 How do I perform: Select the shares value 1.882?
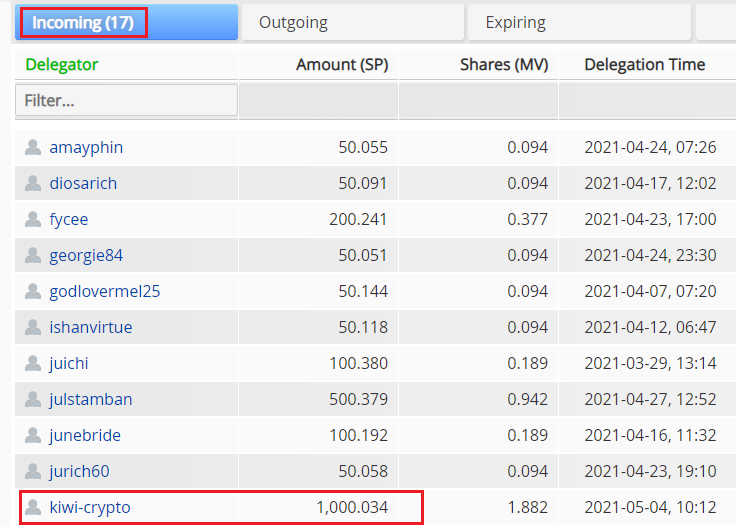[528, 507]
